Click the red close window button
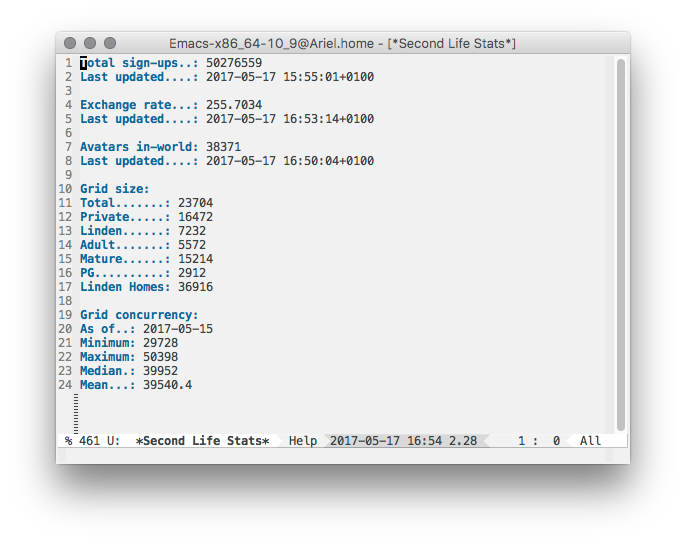 (70, 43)
